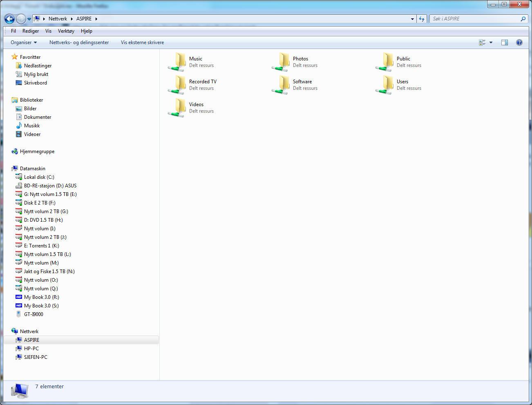The image size is (532, 405).
Task: Click the Favoritter star icon
Action: pos(15,57)
